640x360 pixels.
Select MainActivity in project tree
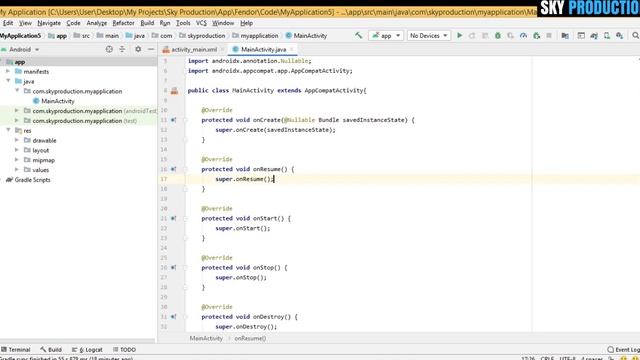pos(58,101)
